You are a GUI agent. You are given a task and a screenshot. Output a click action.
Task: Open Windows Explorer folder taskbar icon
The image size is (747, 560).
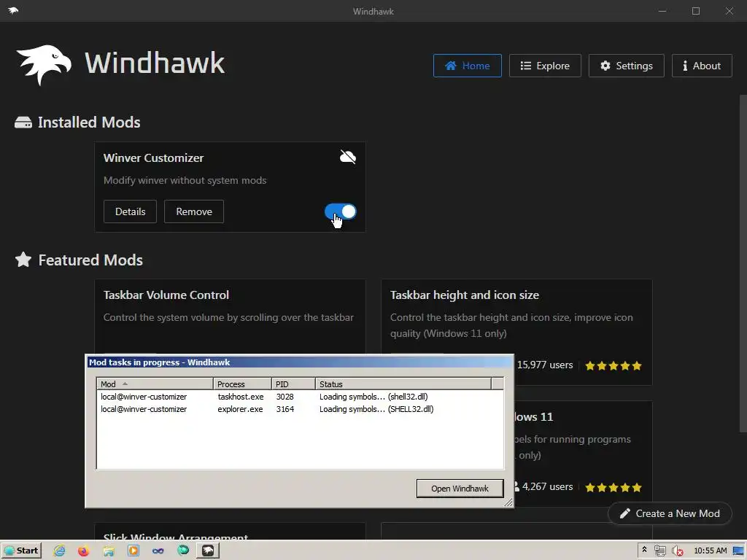coord(109,551)
